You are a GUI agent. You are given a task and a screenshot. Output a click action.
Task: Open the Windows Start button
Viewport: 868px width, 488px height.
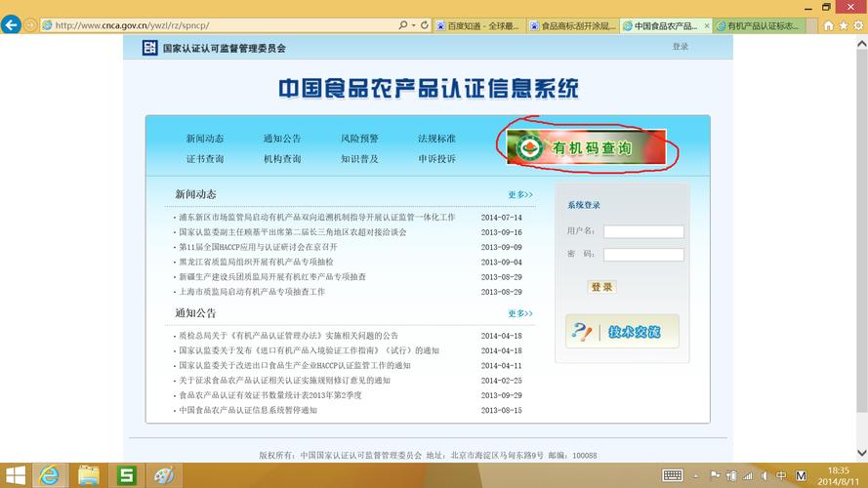(x=15, y=475)
